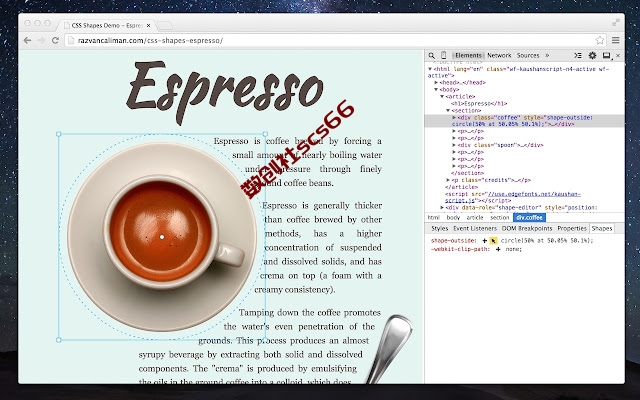Click the browser forward arrow

[x=41, y=40]
